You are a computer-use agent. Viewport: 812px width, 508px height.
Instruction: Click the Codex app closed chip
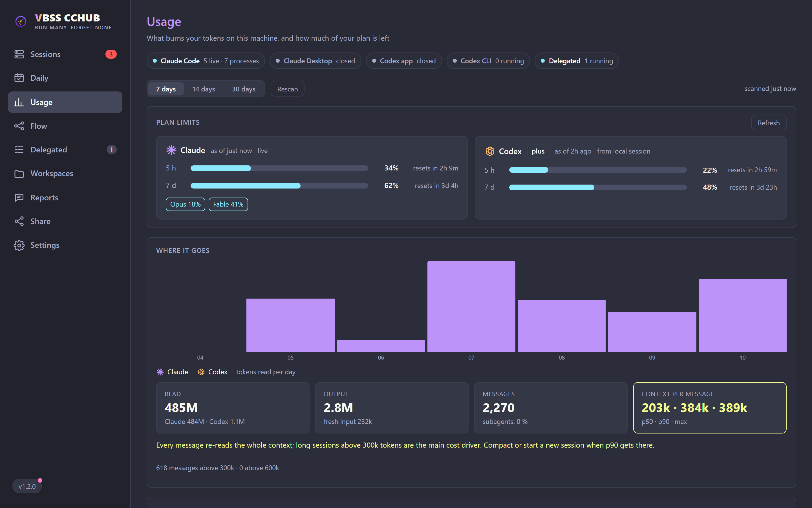404,61
